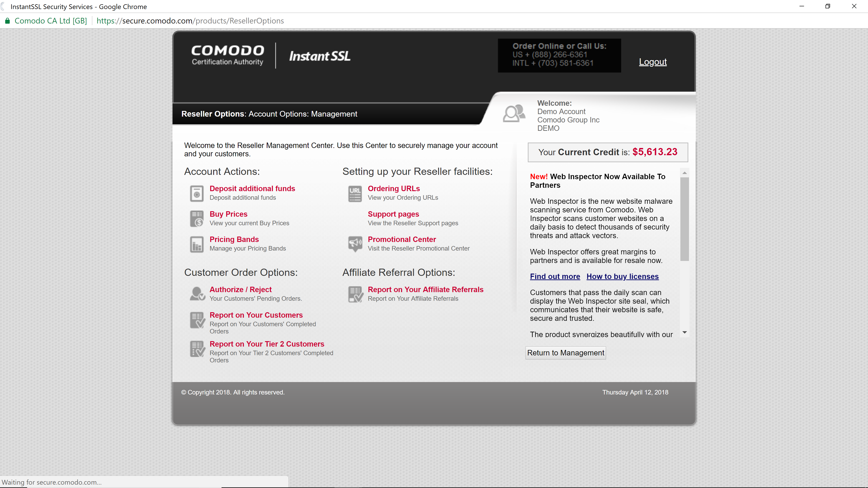Click the Customer Order Options heading

(241, 272)
